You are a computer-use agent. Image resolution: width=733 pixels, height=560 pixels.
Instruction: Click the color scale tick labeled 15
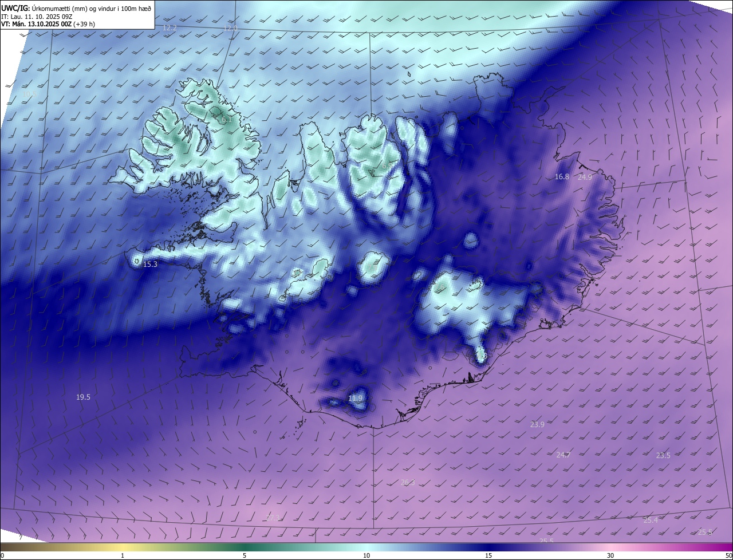pyautogui.click(x=488, y=555)
